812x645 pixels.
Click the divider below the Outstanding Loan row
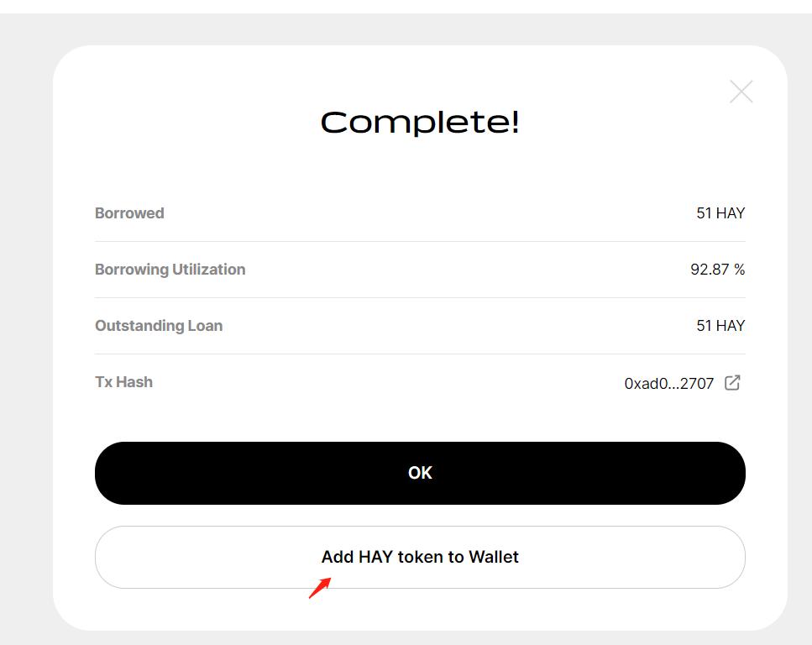(x=420, y=354)
